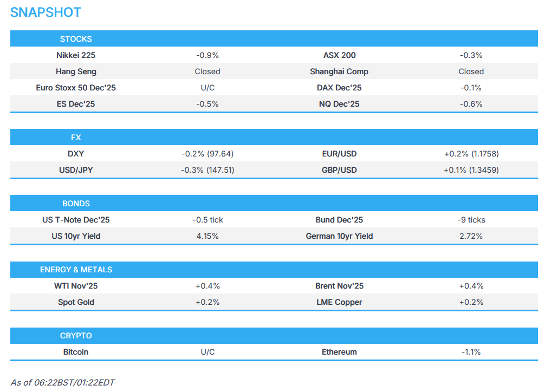The width and height of the screenshot is (558, 392).
Task: Click Euro Stoxx 50 Dec'25 label
Action: (76, 88)
